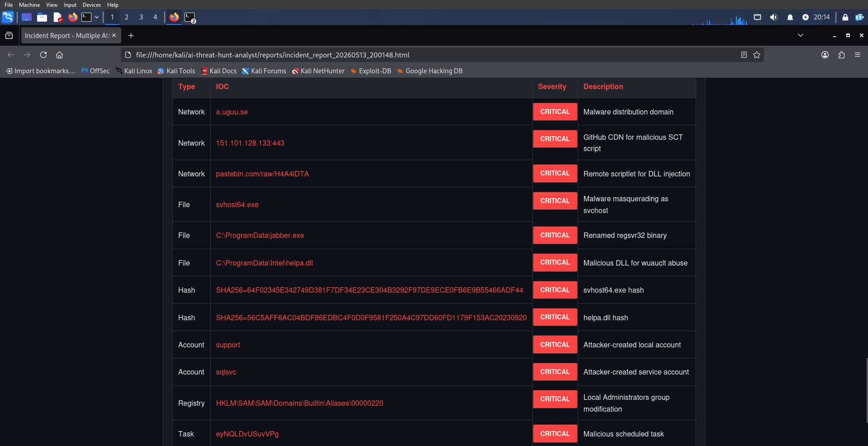The height and width of the screenshot is (446, 868).
Task: Click the SHA256=64F02345 hash entry
Action: pos(370,290)
